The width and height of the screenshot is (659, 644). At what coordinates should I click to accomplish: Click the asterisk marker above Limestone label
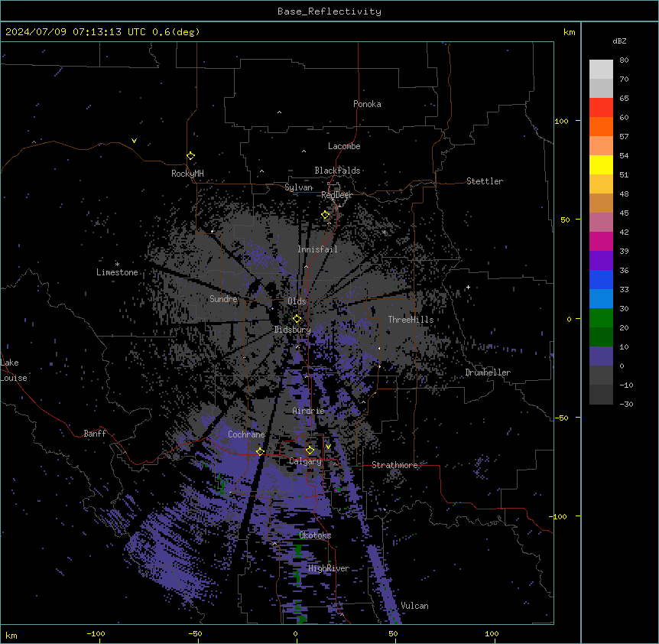pyautogui.click(x=117, y=264)
